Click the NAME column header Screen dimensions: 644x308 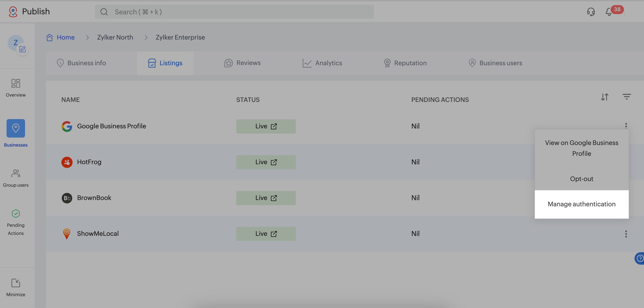71,100
